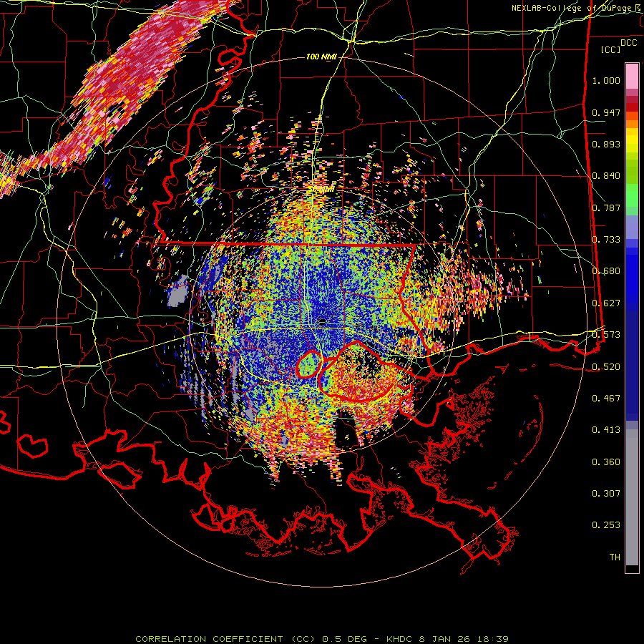
Task: Pick the red segment of the color bar
Action: click(632, 107)
